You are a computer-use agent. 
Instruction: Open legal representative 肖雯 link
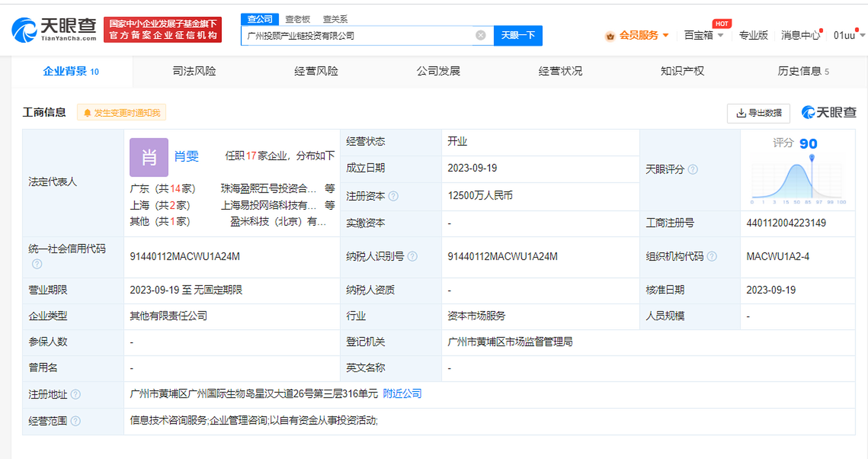(186, 156)
